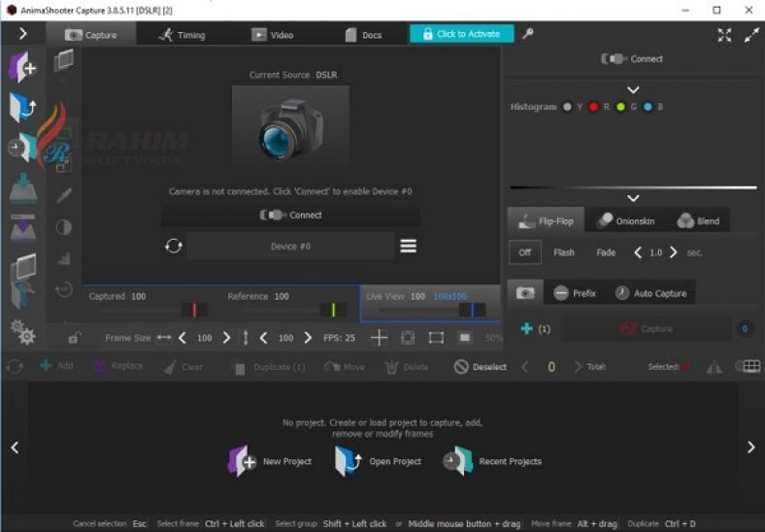Increase the flip-flop seconds value arrow
This screenshot has height=532, width=765.
click(x=674, y=252)
